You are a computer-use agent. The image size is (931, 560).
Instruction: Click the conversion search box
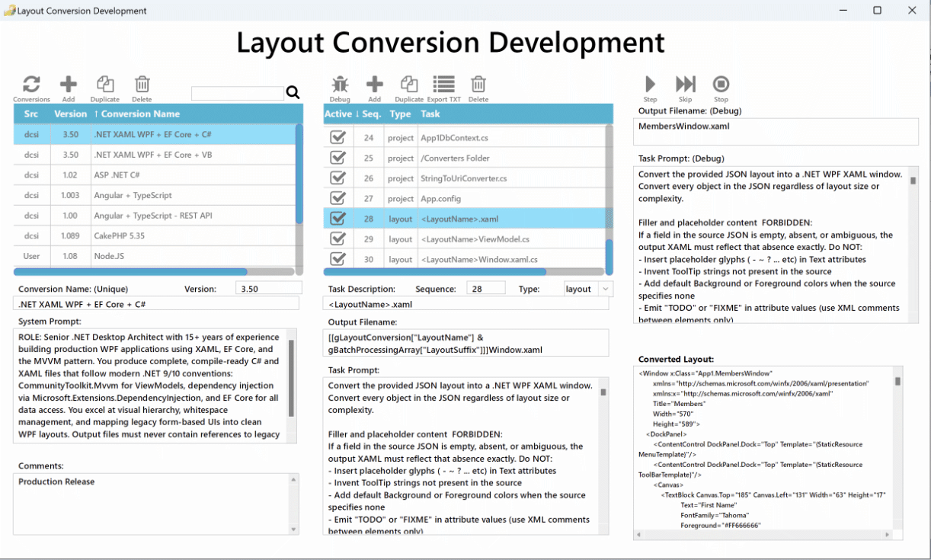[237, 93]
